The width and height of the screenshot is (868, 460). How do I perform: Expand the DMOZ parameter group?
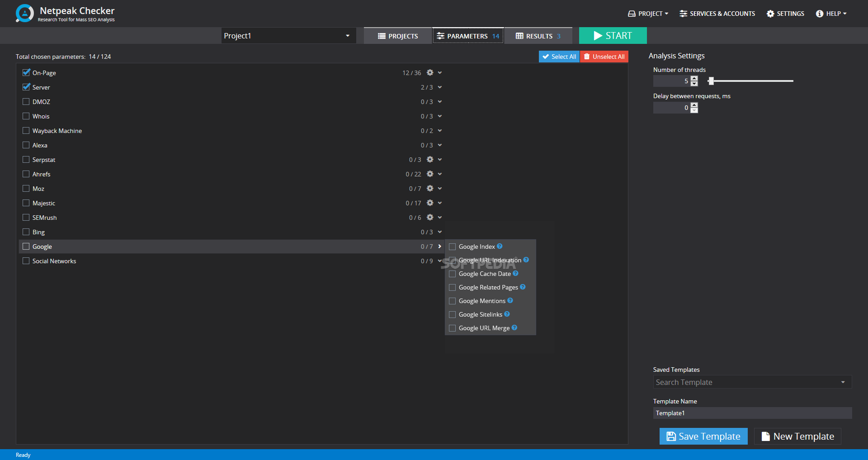[439, 101]
